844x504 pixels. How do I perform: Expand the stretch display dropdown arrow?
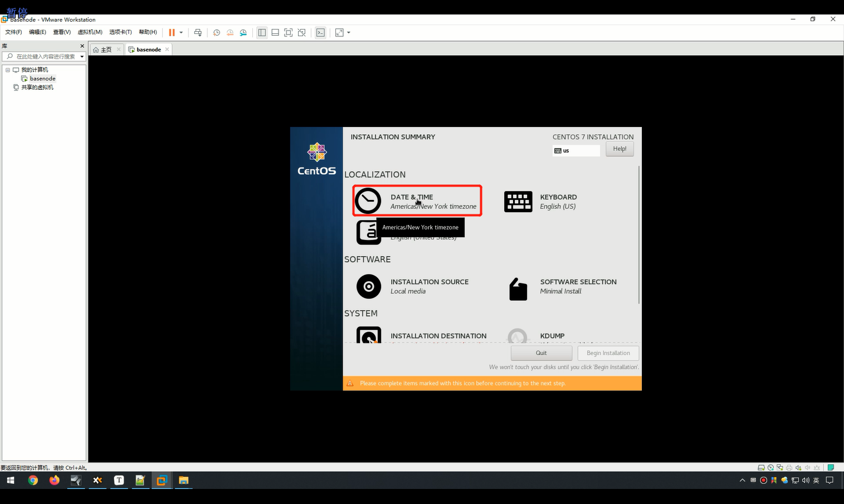point(349,33)
